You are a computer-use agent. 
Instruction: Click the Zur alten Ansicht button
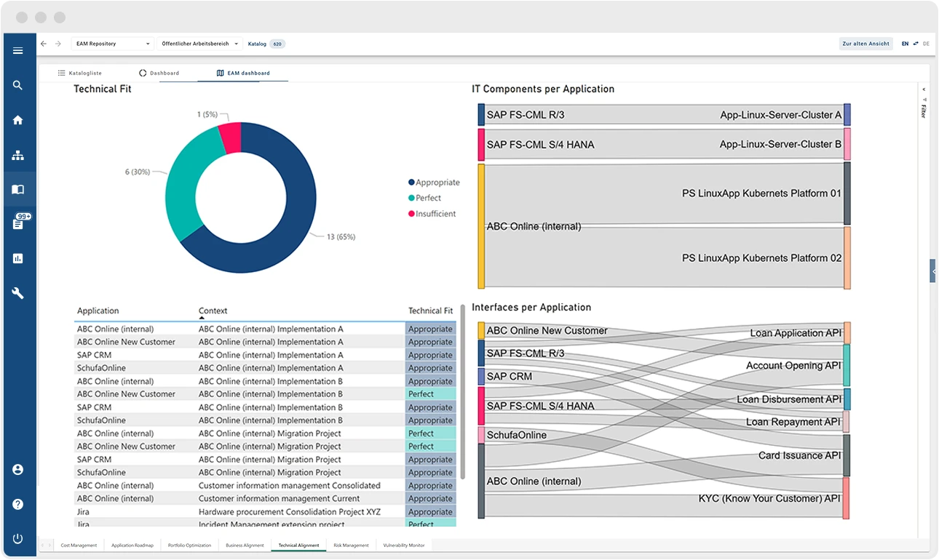[x=865, y=44]
